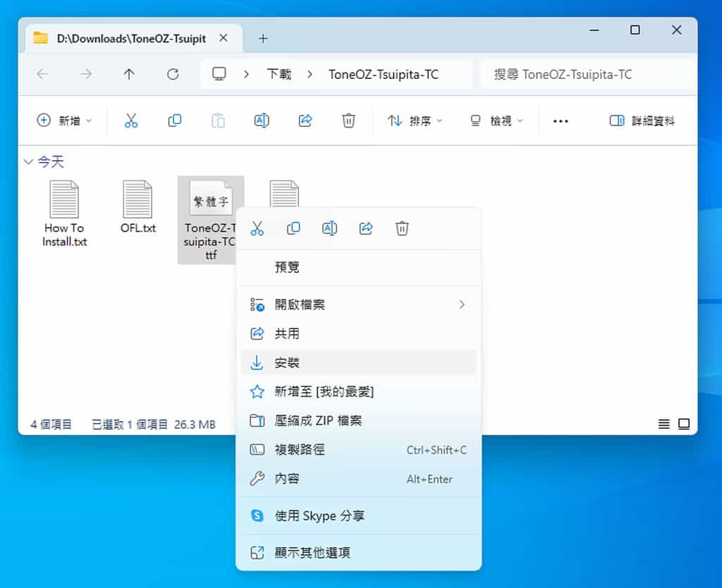Click the '4 個項目' status text
The width and height of the screenshot is (722, 588).
(51, 424)
